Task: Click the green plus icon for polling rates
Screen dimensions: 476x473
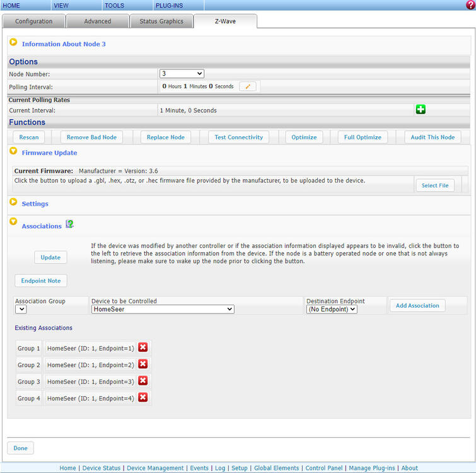Action: point(421,110)
